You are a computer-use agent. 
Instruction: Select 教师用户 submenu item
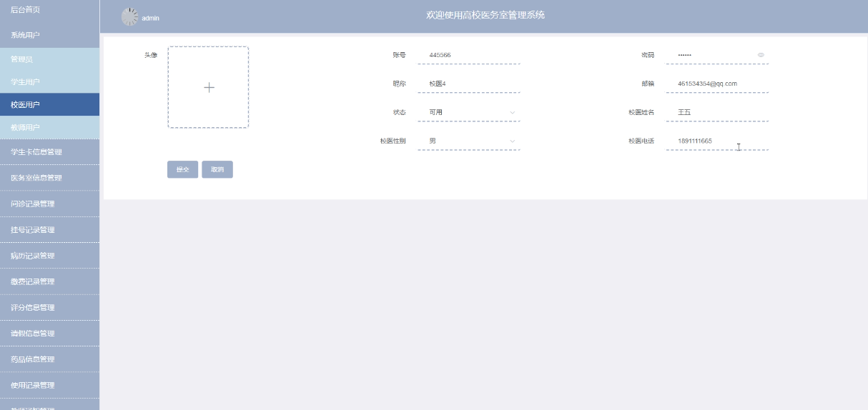(50, 127)
